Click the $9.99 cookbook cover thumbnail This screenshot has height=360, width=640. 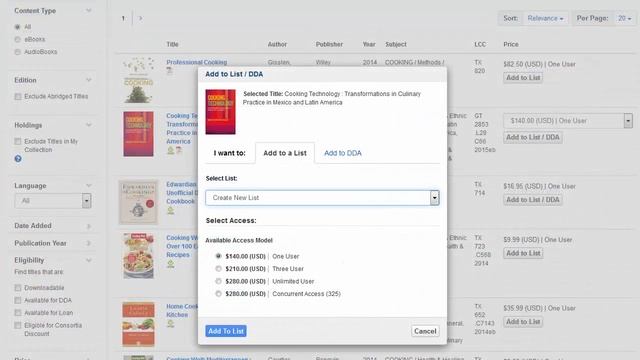pyautogui.click(x=138, y=256)
